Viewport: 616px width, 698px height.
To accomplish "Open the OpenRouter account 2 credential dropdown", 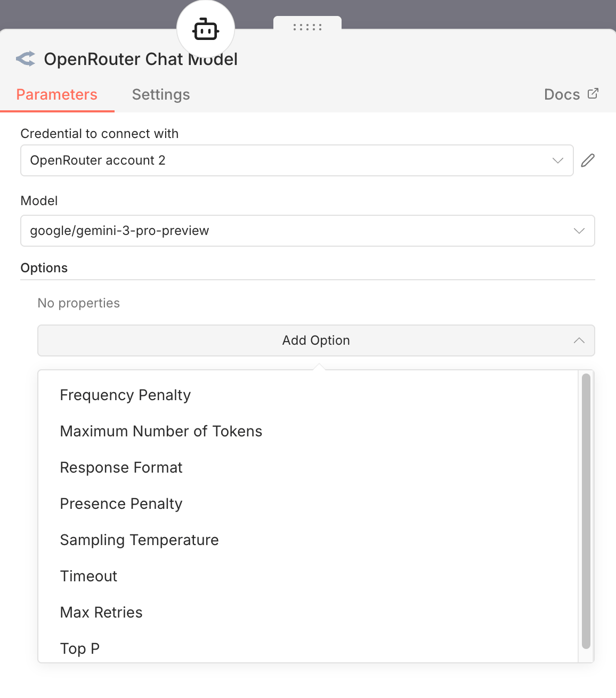I will point(296,160).
